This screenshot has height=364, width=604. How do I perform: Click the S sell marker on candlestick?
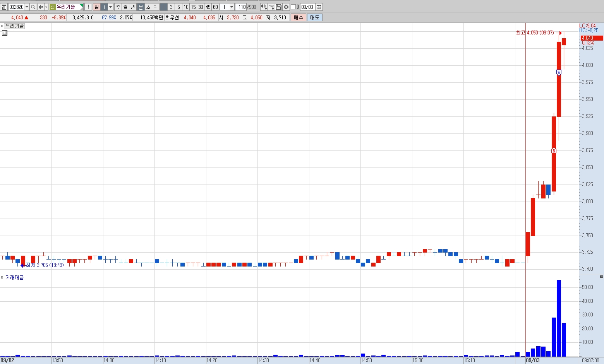(x=559, y=72)
